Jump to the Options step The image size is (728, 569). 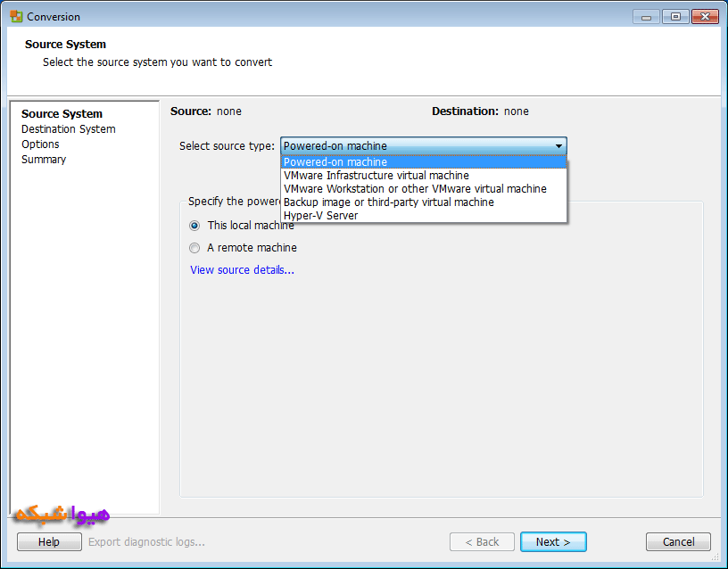click(x=40, y=144)
